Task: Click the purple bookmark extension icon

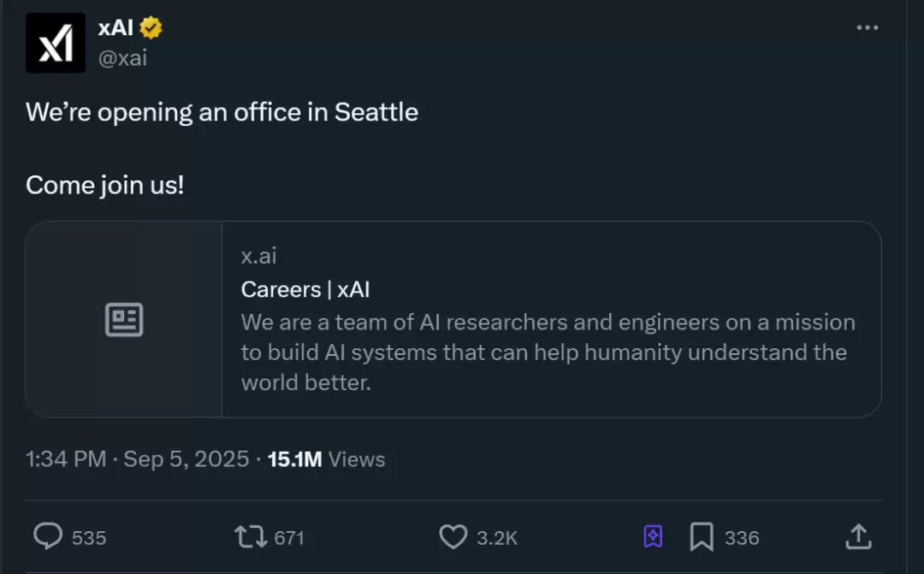Action: (653, 536)
